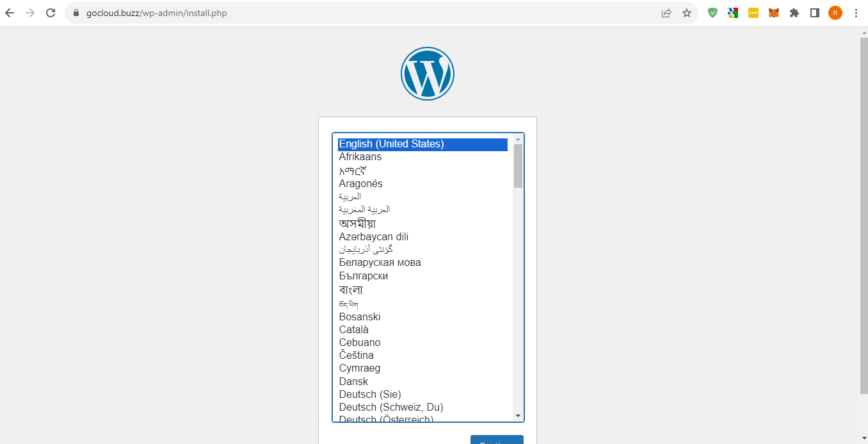Choose Azərbaycan dili language option
This screenshot has width=868, height=444.
(422, 237)
